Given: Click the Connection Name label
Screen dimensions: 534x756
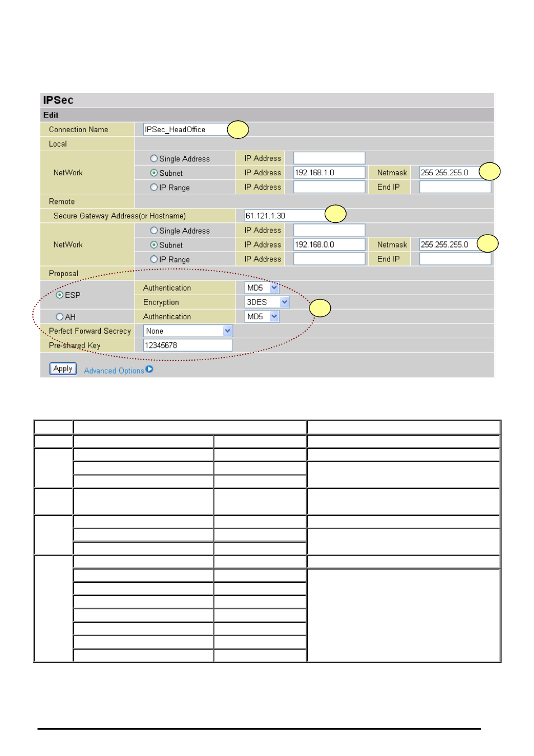Looking at the screenshot, I should click(78, 129).
